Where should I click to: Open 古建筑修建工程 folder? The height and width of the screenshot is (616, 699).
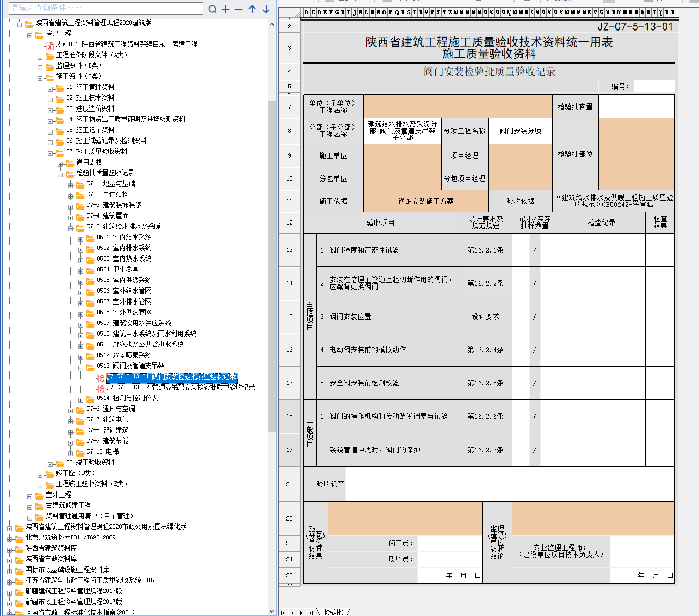(x=68, y=505)
